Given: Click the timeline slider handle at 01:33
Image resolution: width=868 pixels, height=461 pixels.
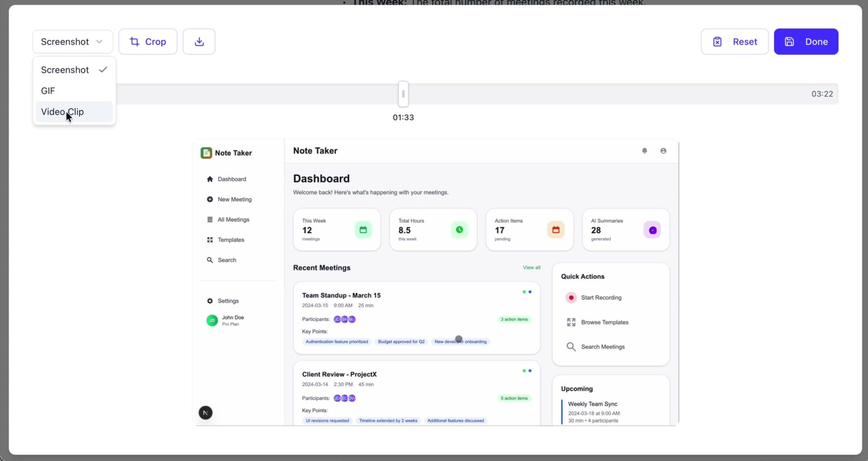Looking at the screenshot, I should pos(403,94).
